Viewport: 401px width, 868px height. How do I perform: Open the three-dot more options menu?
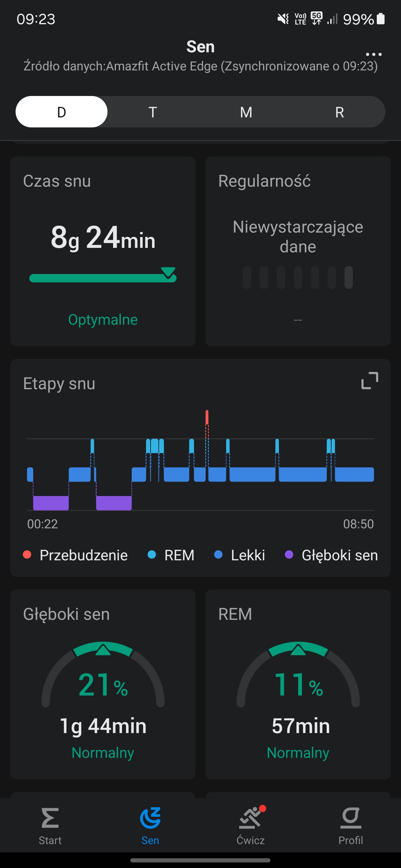(x=373, y=54)
